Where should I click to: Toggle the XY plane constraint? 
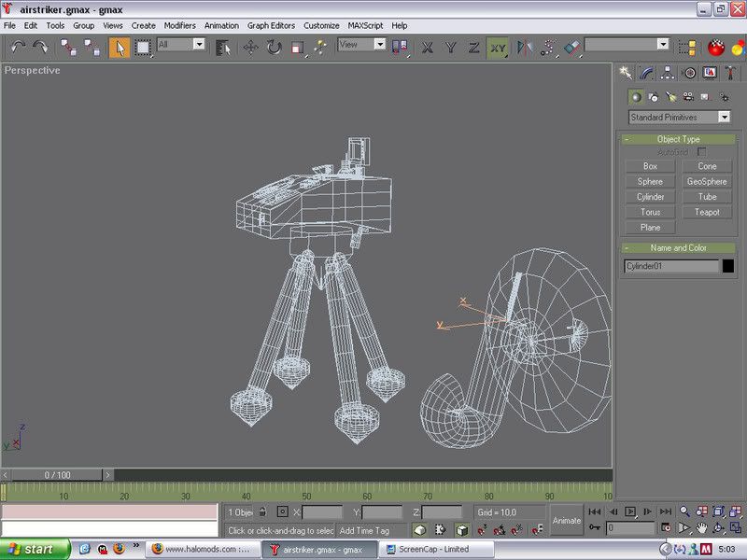(x=498, y=49)
